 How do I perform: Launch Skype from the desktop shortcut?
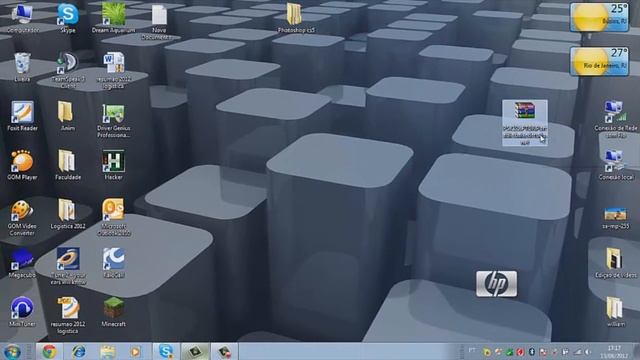click(68, 18)
